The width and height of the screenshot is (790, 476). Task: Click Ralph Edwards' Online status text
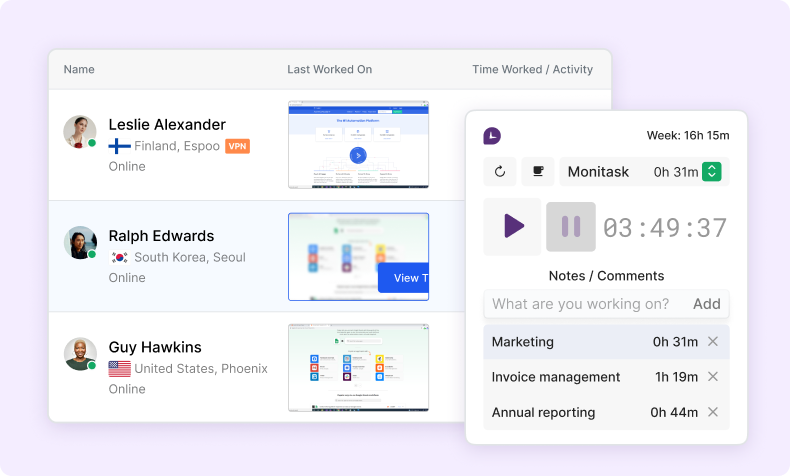click(x=127, y=278)
